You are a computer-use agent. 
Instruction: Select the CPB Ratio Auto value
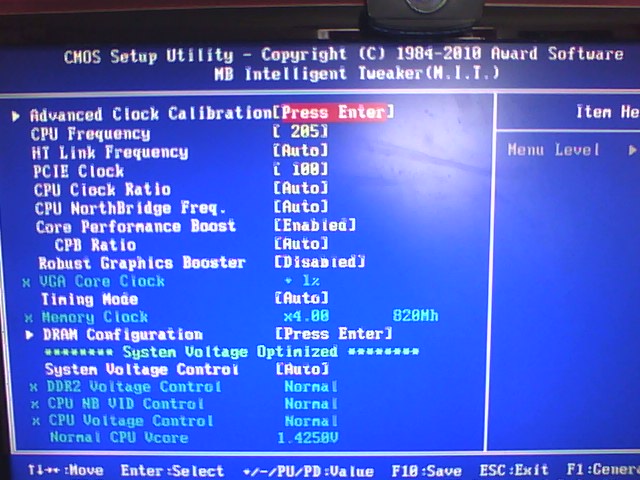pos(300,244)
